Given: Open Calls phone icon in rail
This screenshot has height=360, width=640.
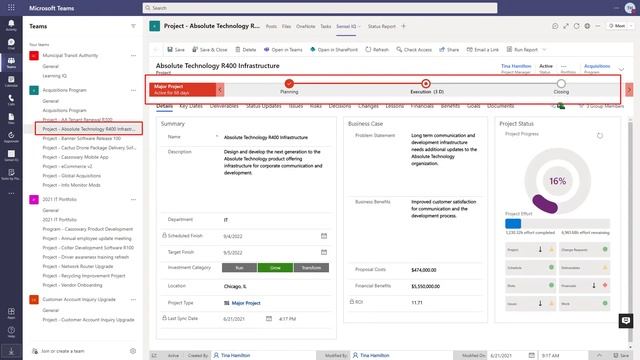Looking at the screenshot, I should tap(11, 100).
